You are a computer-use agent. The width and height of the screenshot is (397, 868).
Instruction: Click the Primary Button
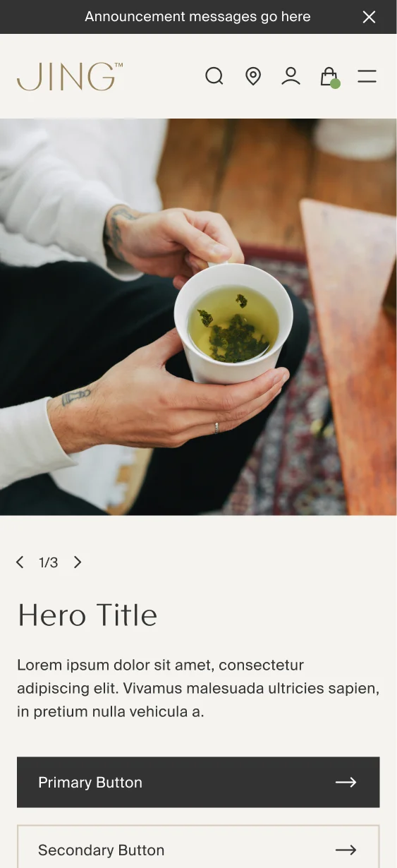click(198, 782)
